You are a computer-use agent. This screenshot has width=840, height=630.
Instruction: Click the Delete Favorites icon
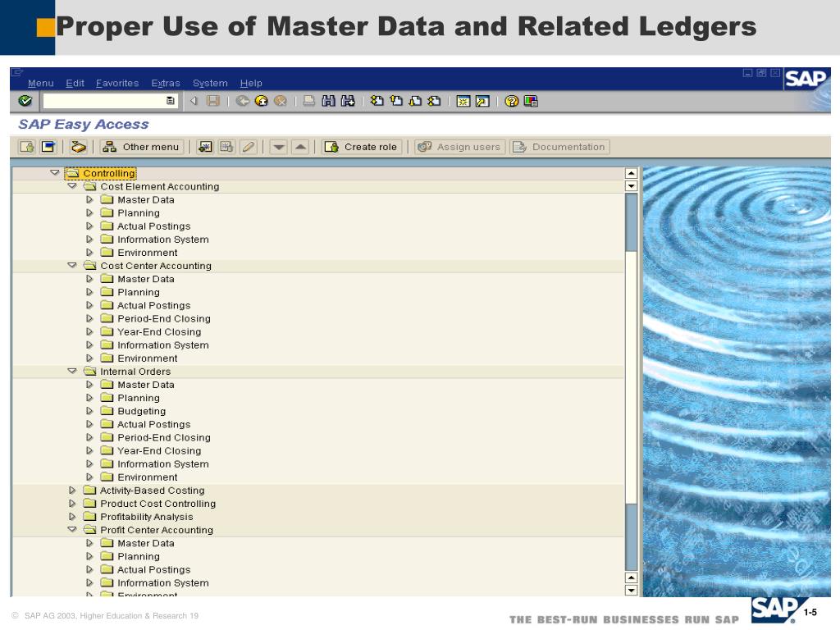pyautogui.click(x=226, y=147)
